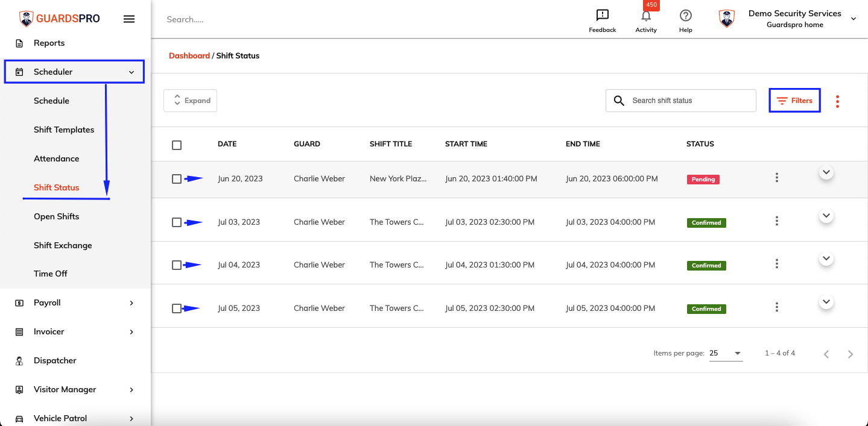Image resolution: width=868 pixels, height=426 pixels.
Task: Click Confirmed badge for Jul 05 shift
Action: pyautogui.click(x=706, y=309)
